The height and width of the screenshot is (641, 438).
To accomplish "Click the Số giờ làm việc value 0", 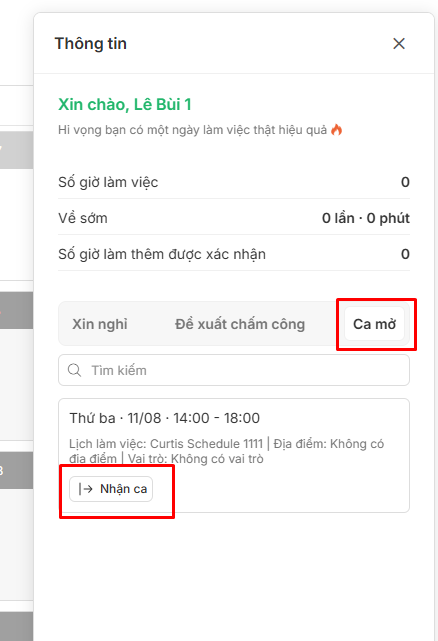I will click(x=405, y=182).
